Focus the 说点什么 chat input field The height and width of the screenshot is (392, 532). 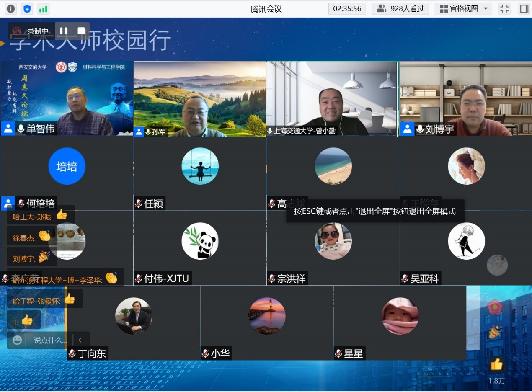tap(49, 340)
